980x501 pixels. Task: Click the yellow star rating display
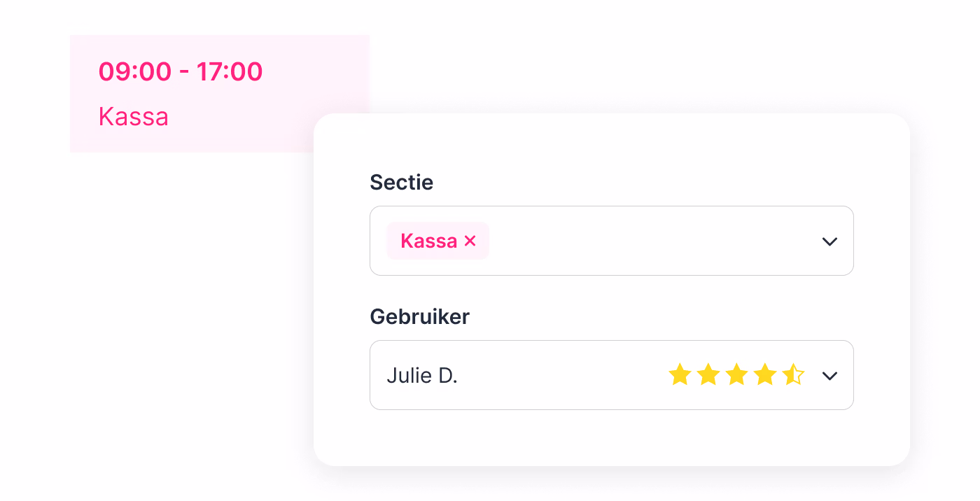click(737, 375)
